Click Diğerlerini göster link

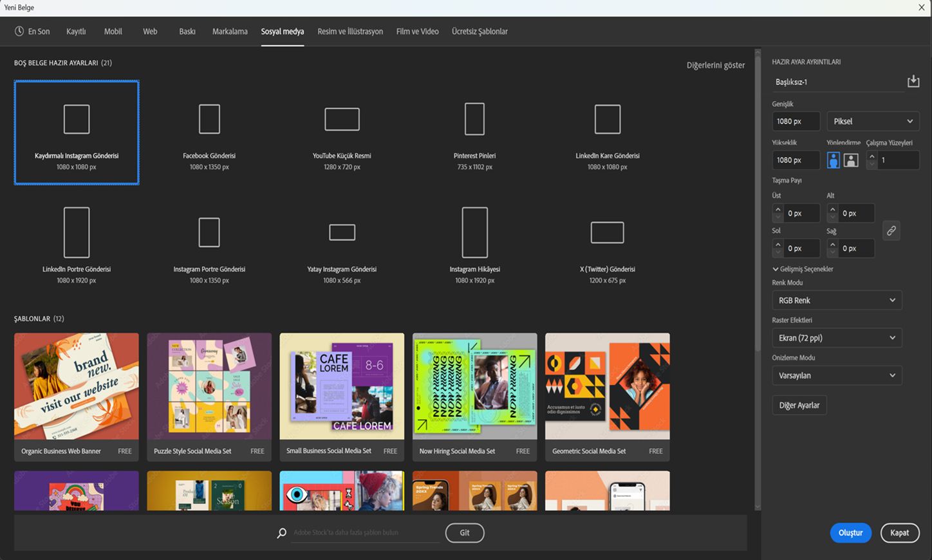[x=716, y=65]
